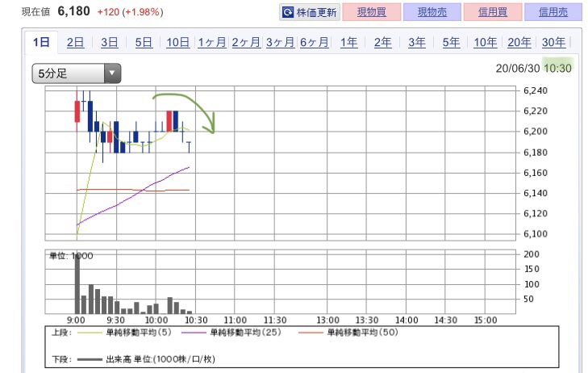Click the 単位: 1000 volume unit label
This screenshot has width=588, height=373.
coord(71,256)
